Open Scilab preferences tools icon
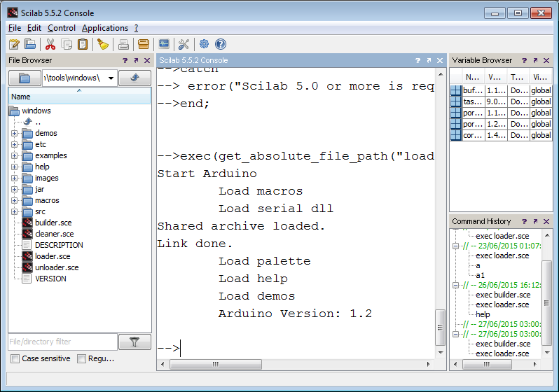559x392 pixels. coord(184,44)
